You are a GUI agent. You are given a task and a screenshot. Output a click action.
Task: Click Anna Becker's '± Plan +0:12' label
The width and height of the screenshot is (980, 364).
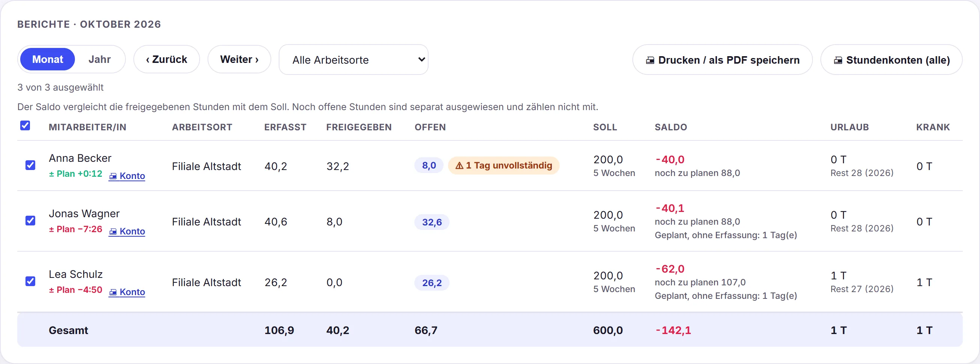(x=76, y=174)
